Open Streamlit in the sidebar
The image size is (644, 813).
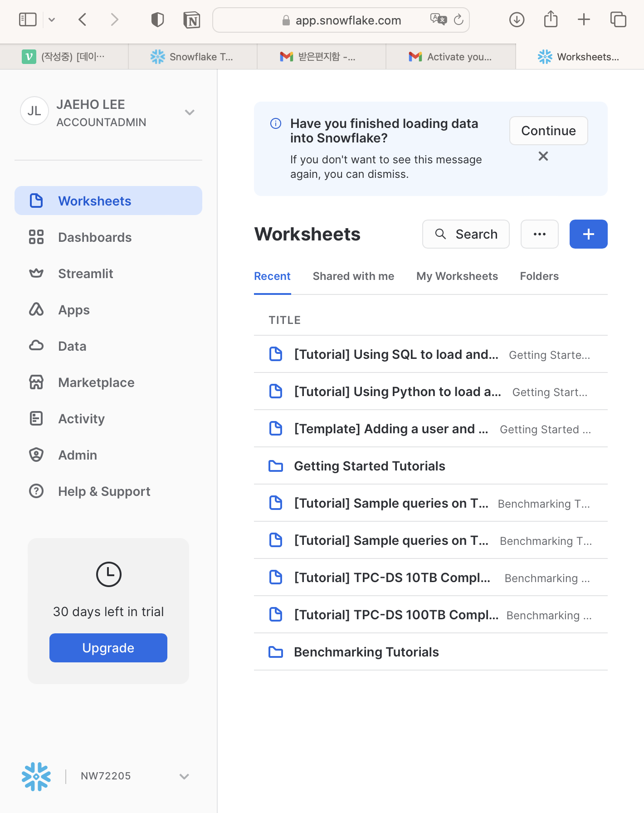click(x=108, y=273)
